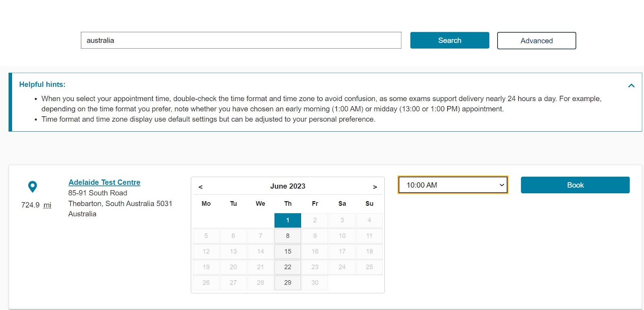Open the 10:00 AM time dropdown

(453, 185)
